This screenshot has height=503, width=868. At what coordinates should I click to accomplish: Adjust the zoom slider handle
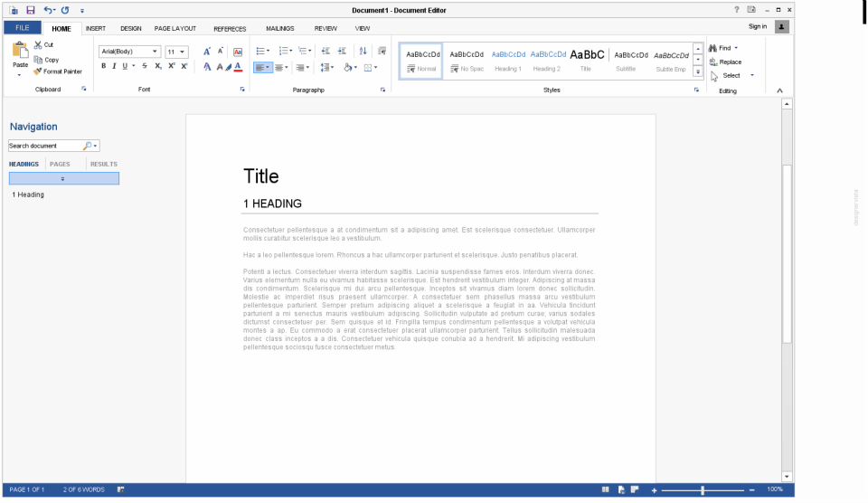tap(703, 490)
